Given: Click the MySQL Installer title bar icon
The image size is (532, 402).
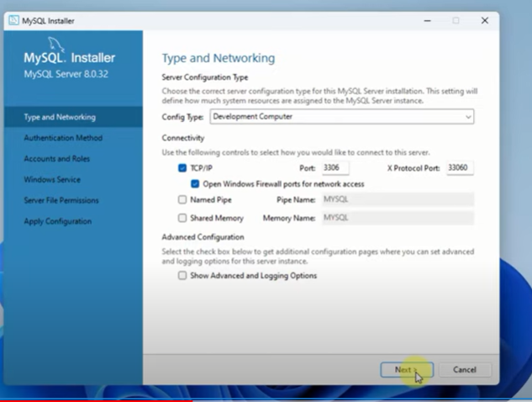Looking at the screenshot, I should click(13, 20).
